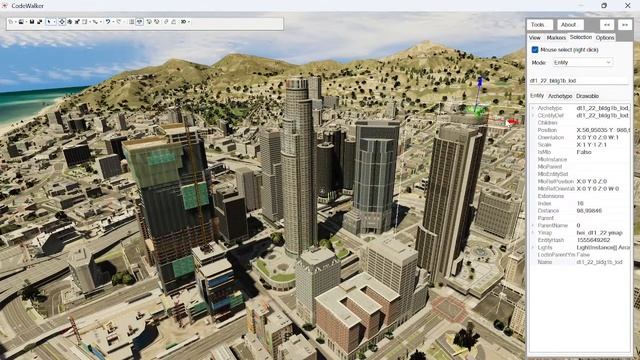Click the New file toolbar icon
The image size is (640, 360).
tap(11, 22)
